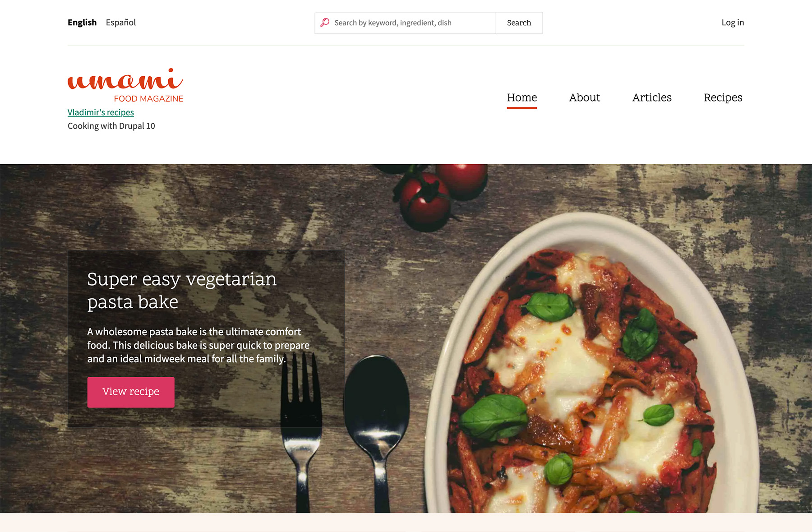
Task: Switch site language to Español
Action: click(x=120, y=22)
